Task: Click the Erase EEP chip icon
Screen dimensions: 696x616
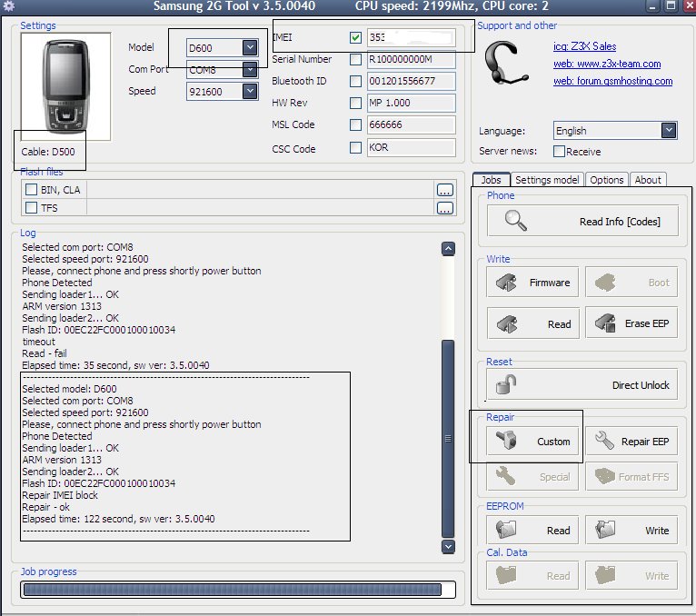Action: tap(605, 323)
